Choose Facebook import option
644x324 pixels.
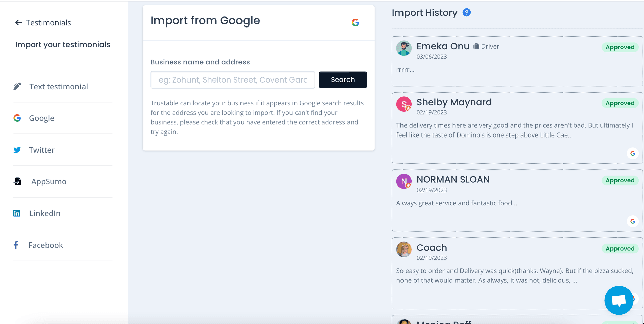pos(46,245)
